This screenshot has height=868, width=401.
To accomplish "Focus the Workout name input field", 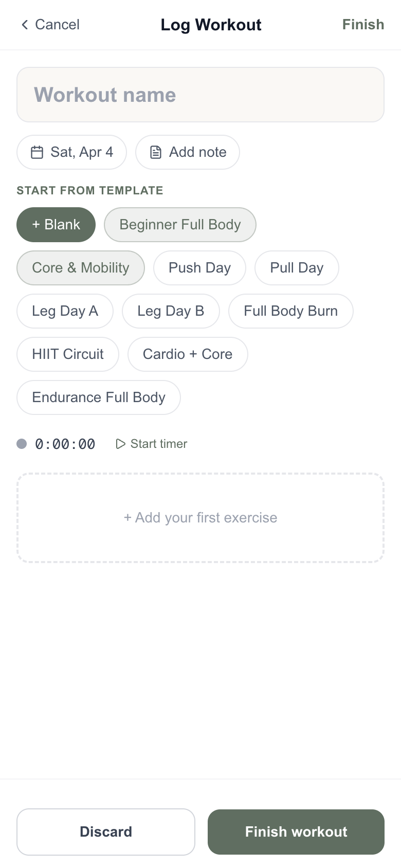I will (x=200, y=95).
